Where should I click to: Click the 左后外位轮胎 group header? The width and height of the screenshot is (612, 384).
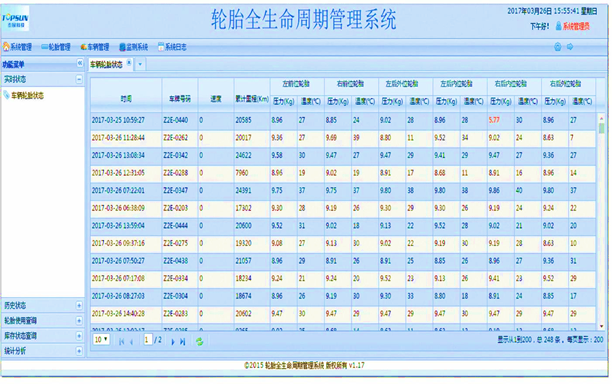[x=405, y=84]
